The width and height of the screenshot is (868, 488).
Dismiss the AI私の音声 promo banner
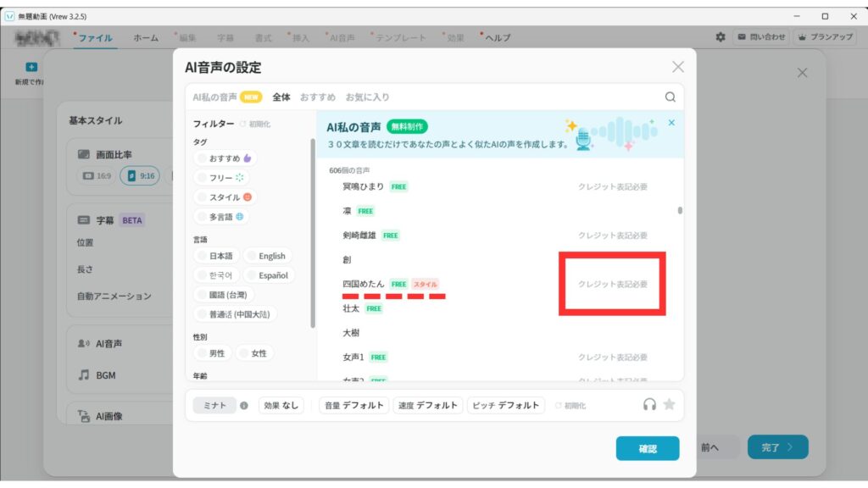671,123
